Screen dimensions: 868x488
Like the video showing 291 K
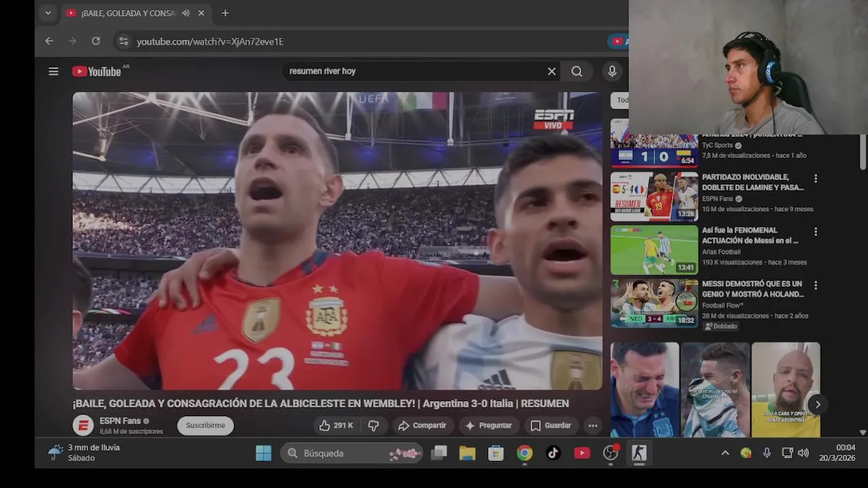pyautogui.click(x=336, y=426)
